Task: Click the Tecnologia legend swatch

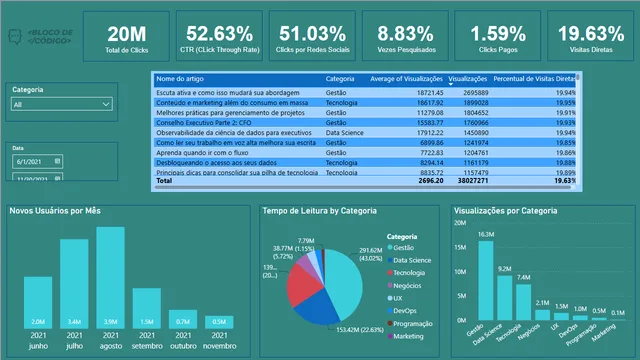Action: coord(390,273)
